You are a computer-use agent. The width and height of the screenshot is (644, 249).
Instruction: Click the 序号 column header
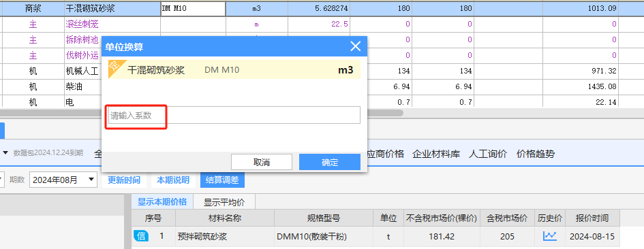(x=153, y=218)
